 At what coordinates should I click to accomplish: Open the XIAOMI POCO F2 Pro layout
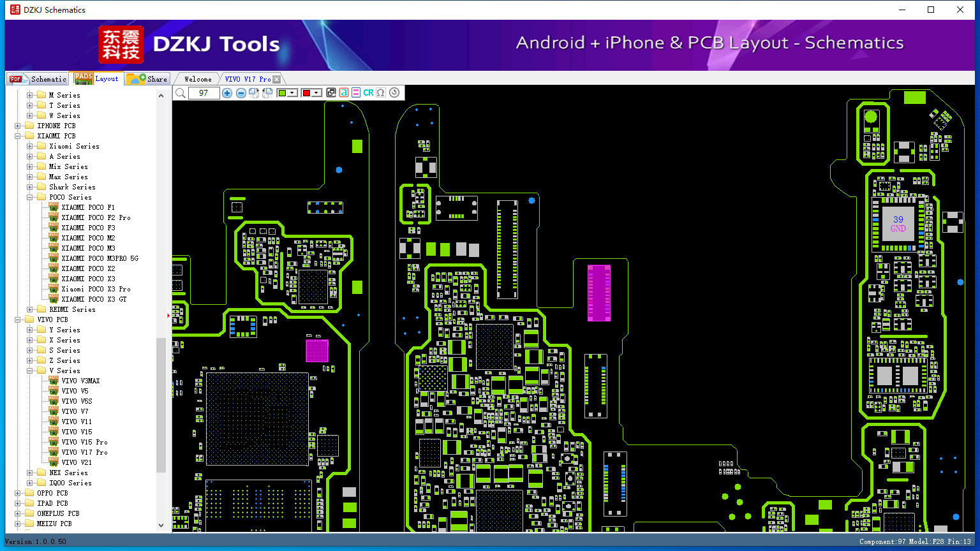tap(96, 217)
